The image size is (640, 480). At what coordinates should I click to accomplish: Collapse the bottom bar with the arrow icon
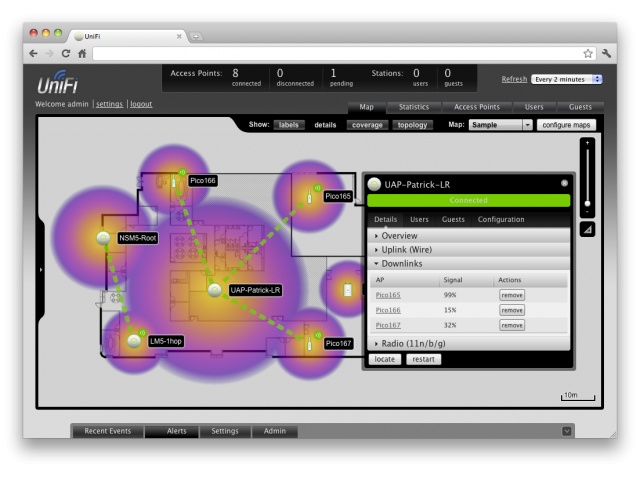pos(567,431)
